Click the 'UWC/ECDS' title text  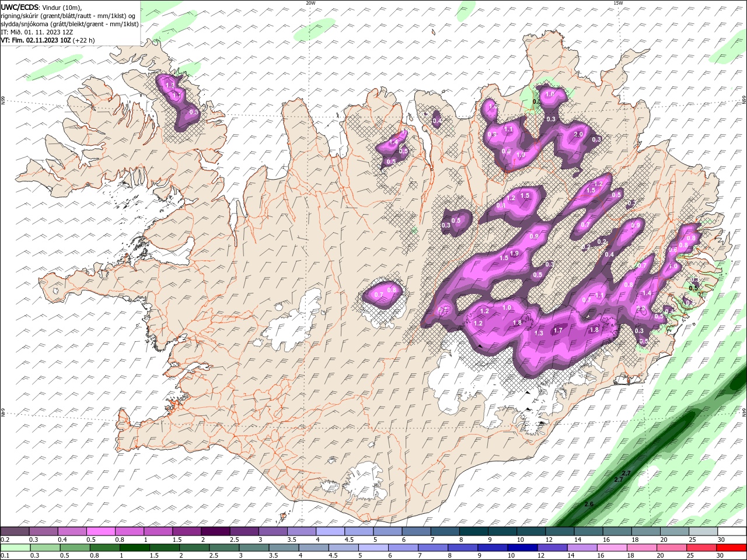tap(20, 7)
